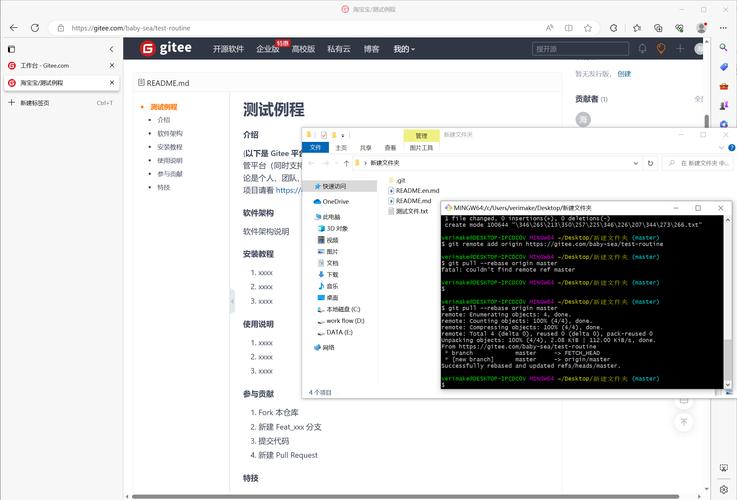Click the Explorer refresh button

651,163
